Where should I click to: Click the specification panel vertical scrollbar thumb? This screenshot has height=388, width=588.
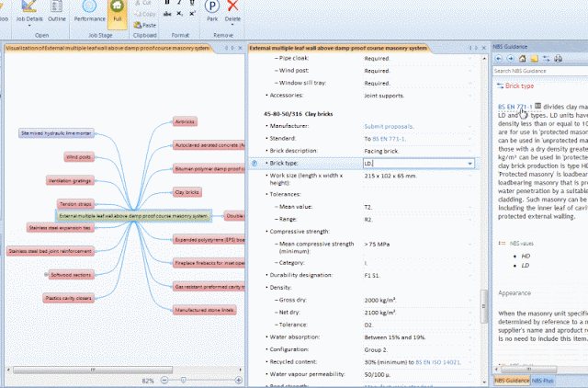click(x=484, y=306)
